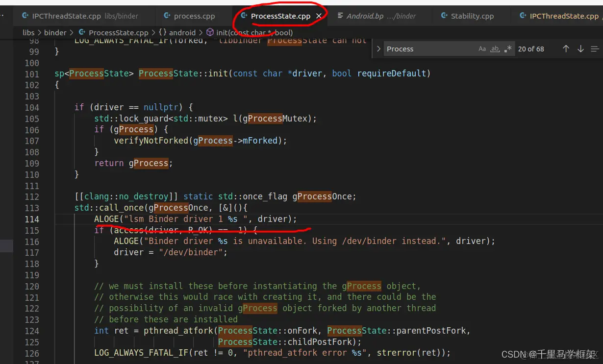603x364 pixels.
Task: Toggle Use Regular Expression option
Action: coord(508,49)
